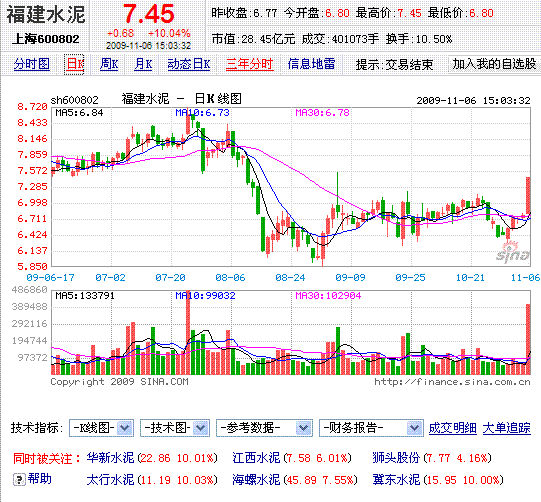
Task: Click the current price 7.45
Action: click(149, 14)
